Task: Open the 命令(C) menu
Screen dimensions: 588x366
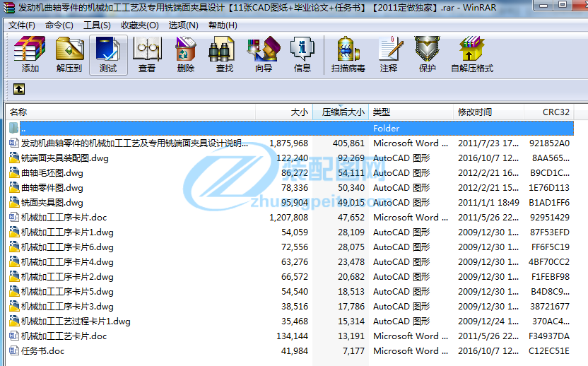Action: (x=59, y=25)
